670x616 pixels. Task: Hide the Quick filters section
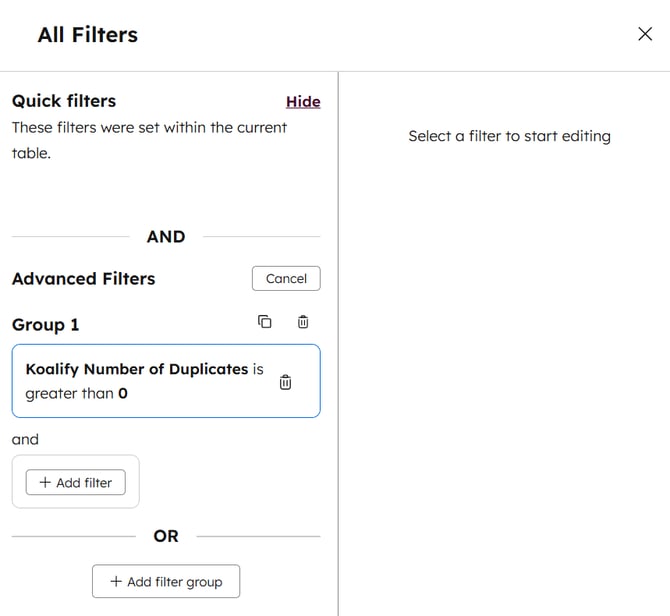click(x=303, y=101)
